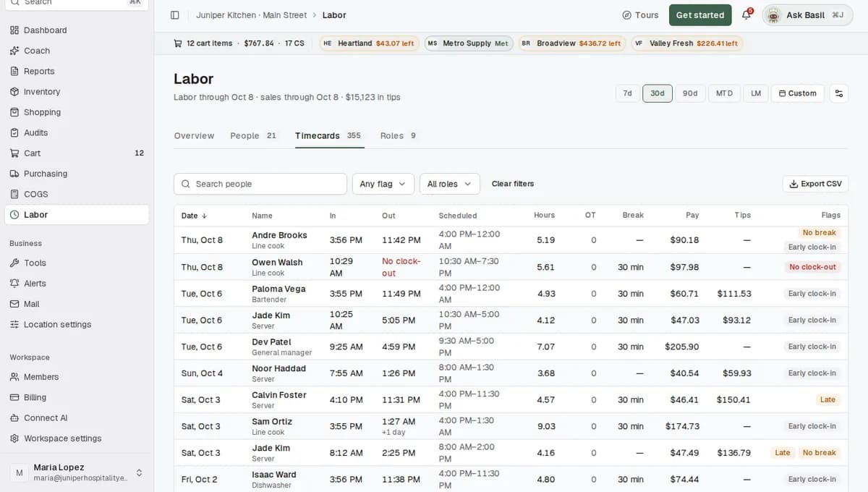
Task: Open the filter settings sliders icon
Action: [839, 93]
